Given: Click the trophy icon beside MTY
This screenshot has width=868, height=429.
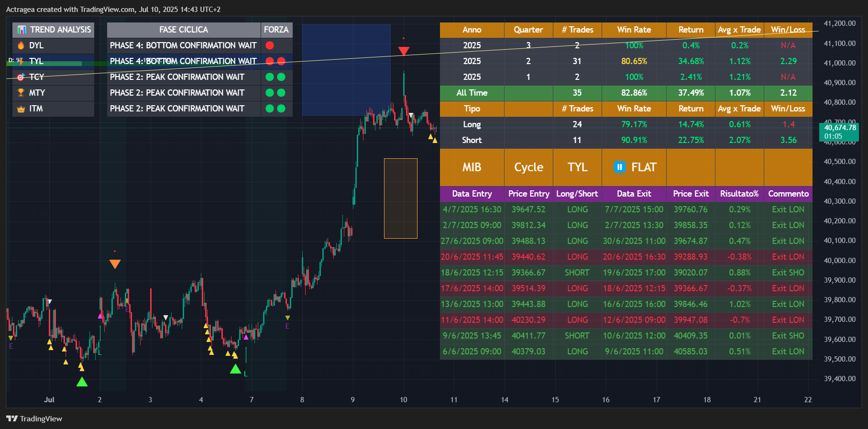Looking at the screenshot, I should tap(21, 93).
